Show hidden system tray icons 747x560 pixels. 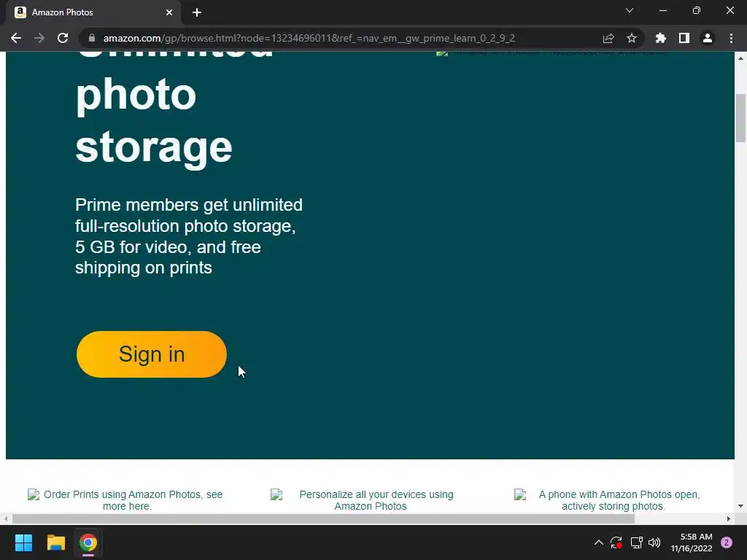click(x=599, y=542)
